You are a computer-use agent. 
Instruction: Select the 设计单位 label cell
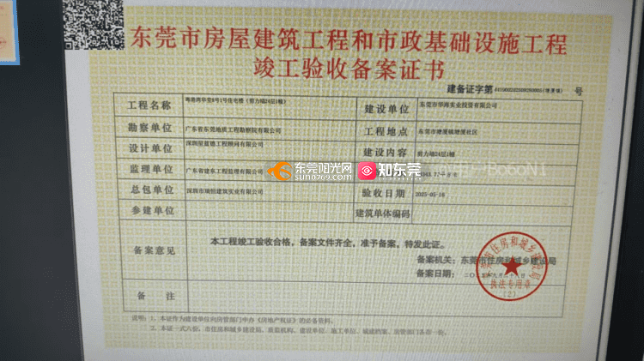pyautogui.click(x=149, y=147)
